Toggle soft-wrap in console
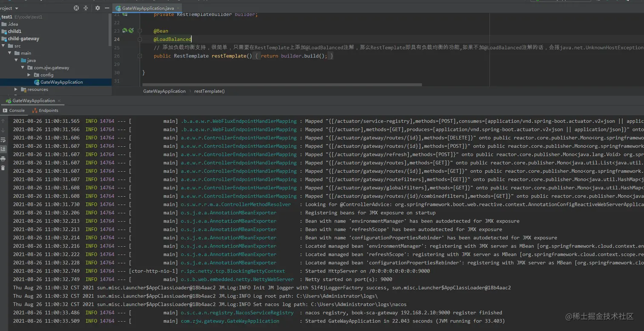This screenshot has width=644, height=331. (x=3, y=140)
